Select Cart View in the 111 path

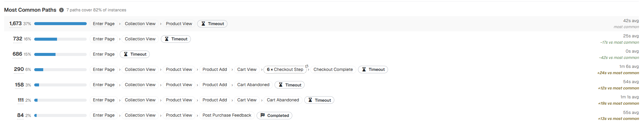coord(247,100)
